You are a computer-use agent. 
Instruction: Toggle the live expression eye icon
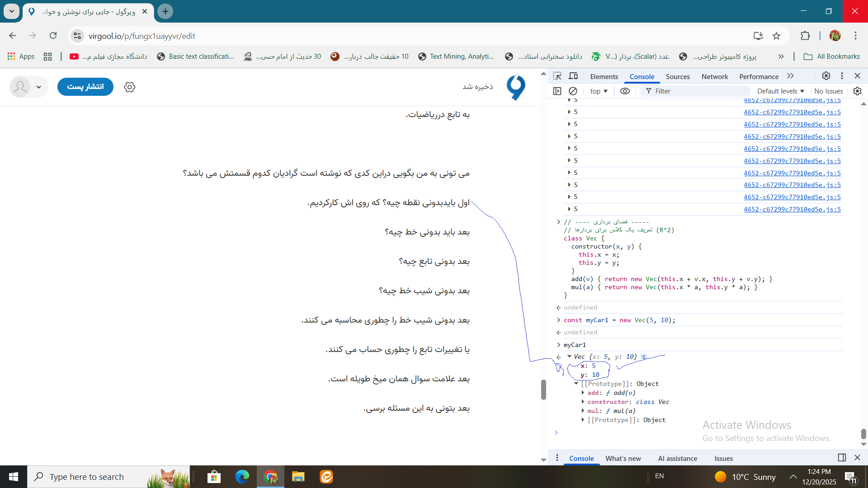(x=625, y=91)
